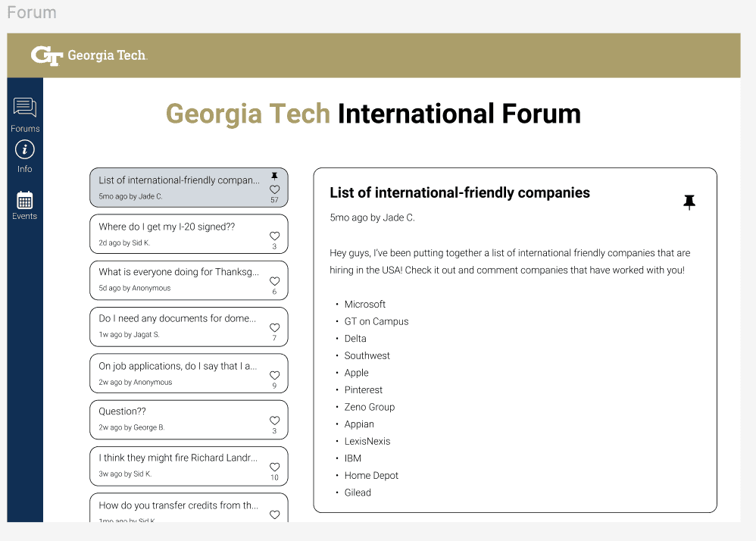Viewport: 756px width, 541px height.
Task: Like the 'Question??' post heart
Action: (274, 421)
